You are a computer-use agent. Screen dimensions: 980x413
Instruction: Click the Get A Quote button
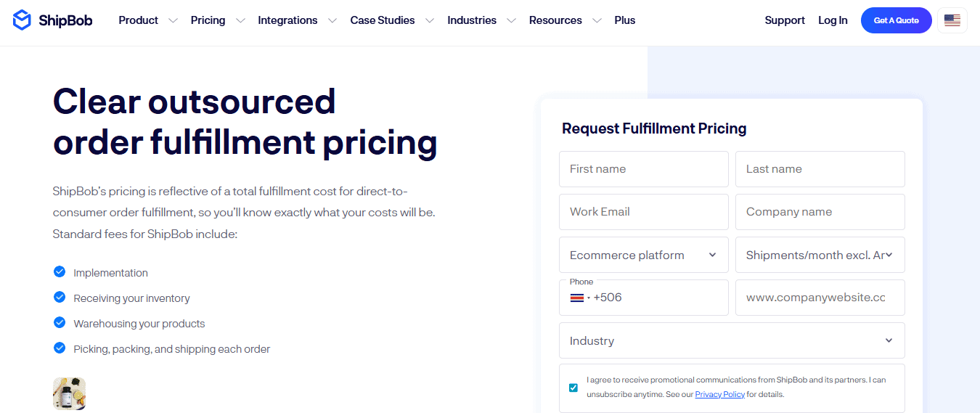[x=897, y=20]
